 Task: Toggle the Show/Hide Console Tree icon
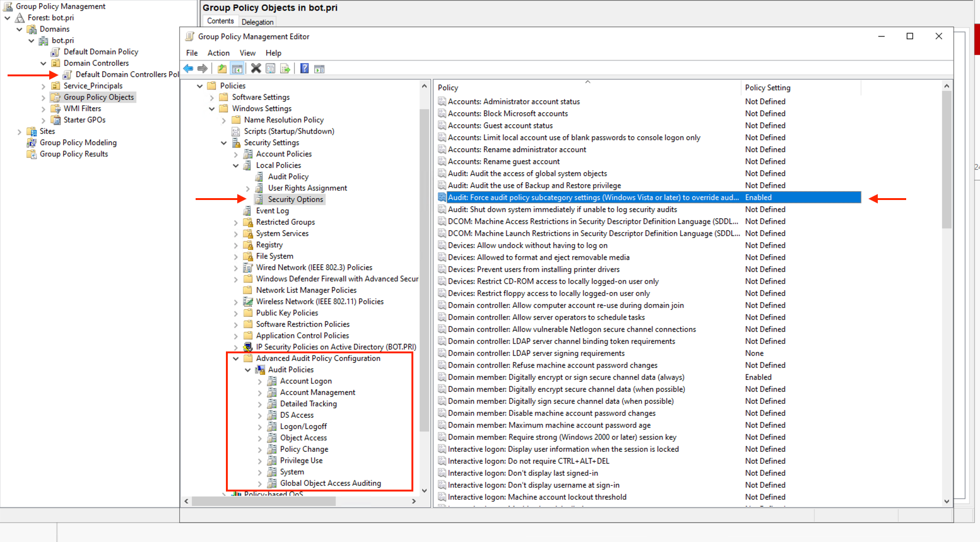pos(237,68)
